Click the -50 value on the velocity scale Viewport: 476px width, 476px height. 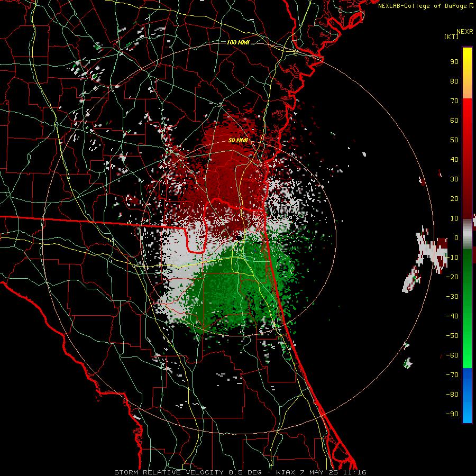[x=452, y=336]
